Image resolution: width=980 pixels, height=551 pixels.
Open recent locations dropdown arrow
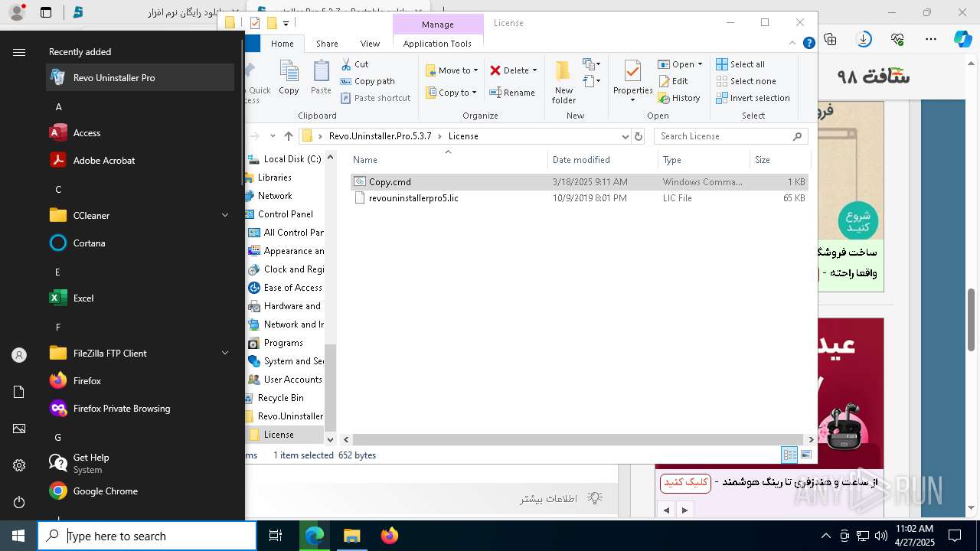(273, 136)
